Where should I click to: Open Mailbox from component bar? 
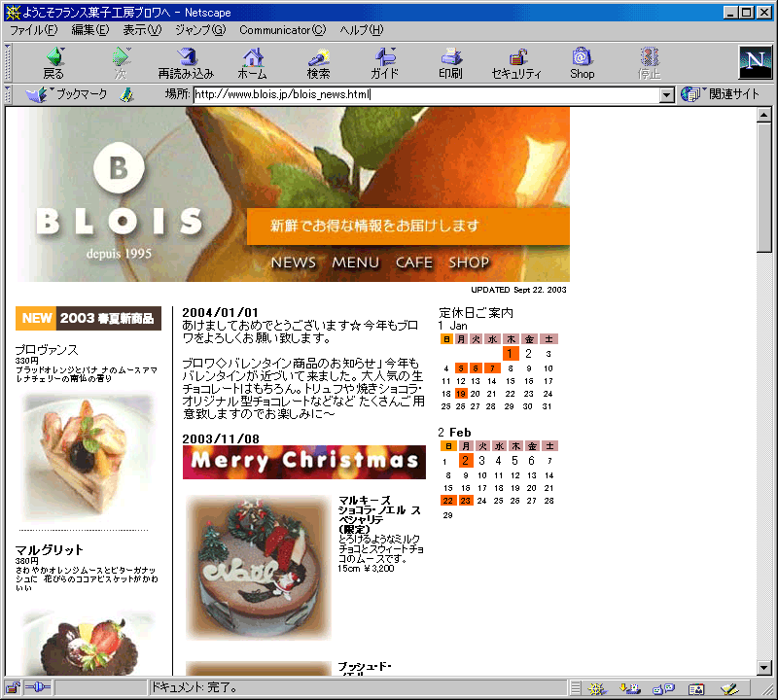pos(630,688)
